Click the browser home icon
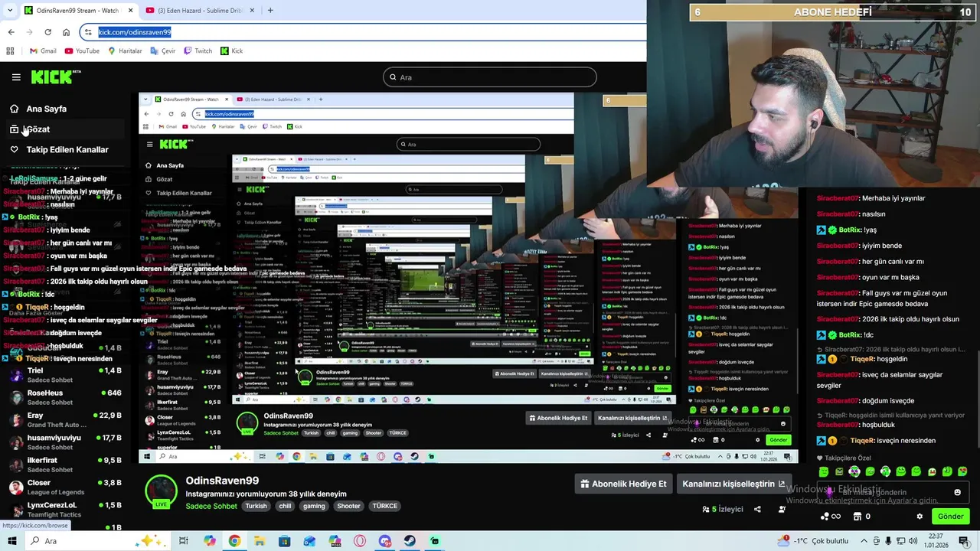980x551 pixels. pos(66,32)
